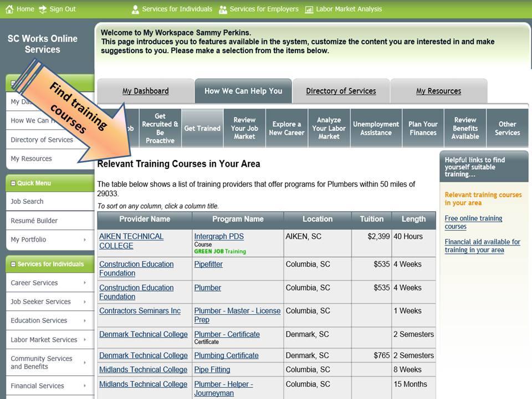
Task: Select the Get Trained sub-tab
Action: [202, 128]
